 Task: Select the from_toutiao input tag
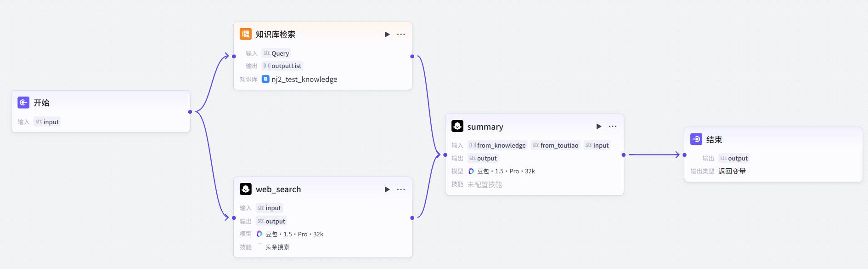click(556, 145)
